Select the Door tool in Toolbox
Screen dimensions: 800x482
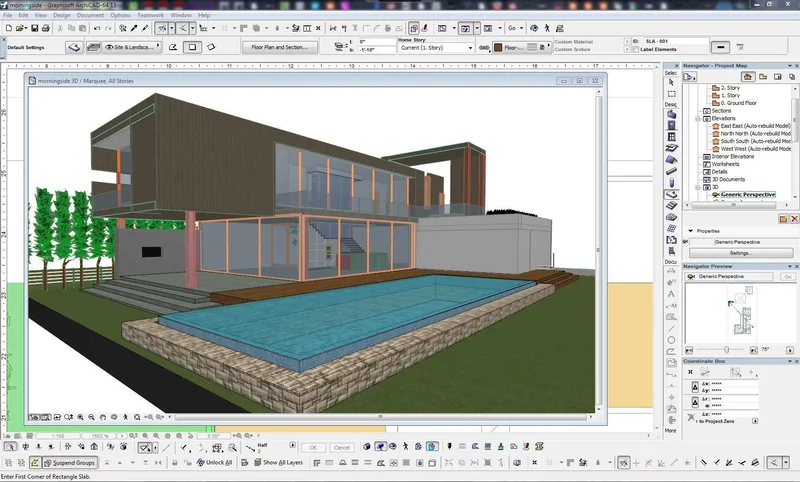click(671, 125)
